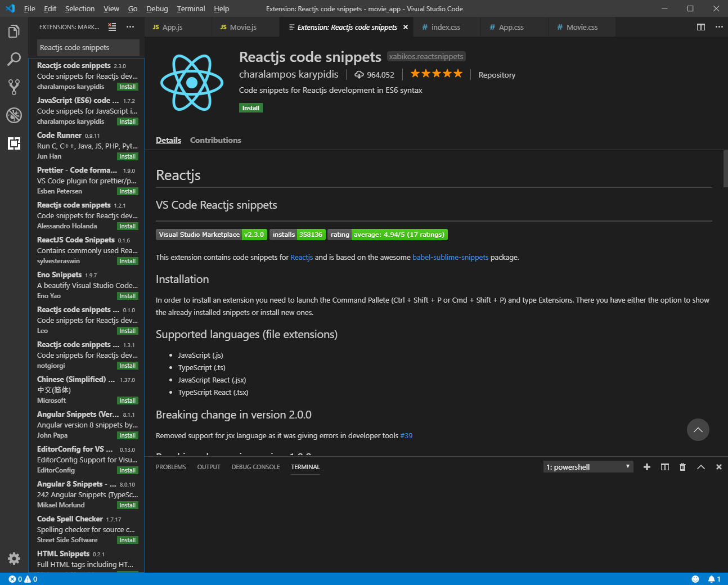This screenshot has width=728, height=585.
Task: Open notifications bell in status bar
Action: [x=714, y=579]
